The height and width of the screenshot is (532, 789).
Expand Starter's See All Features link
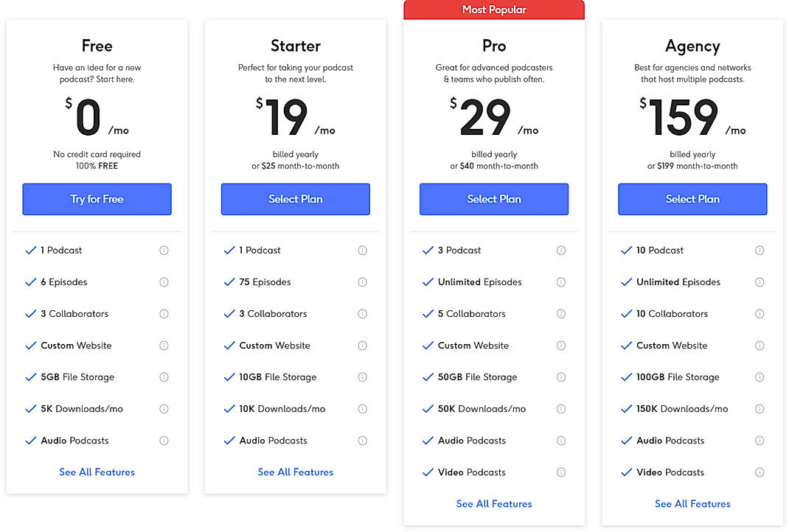295,472
